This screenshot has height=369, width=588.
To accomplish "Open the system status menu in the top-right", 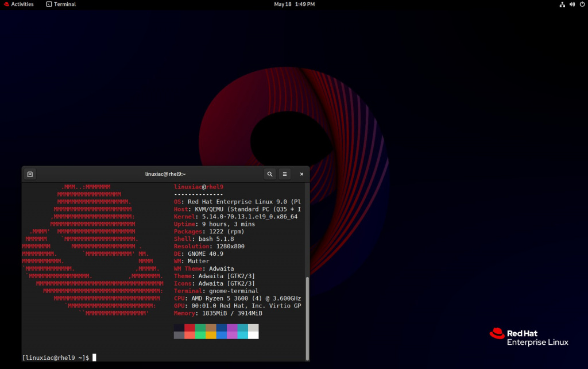I will pyautogui.click(x=571, y=4).
